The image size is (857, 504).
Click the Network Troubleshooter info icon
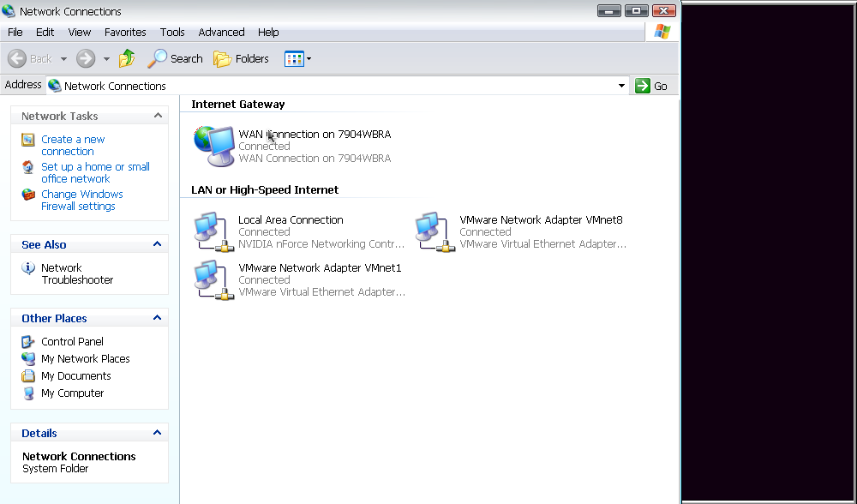point(28,267)
